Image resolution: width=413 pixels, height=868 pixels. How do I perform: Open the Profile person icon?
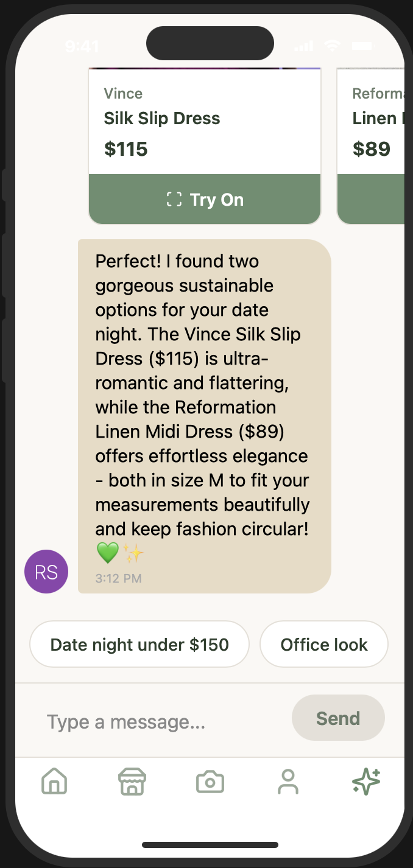coord(288,782)
